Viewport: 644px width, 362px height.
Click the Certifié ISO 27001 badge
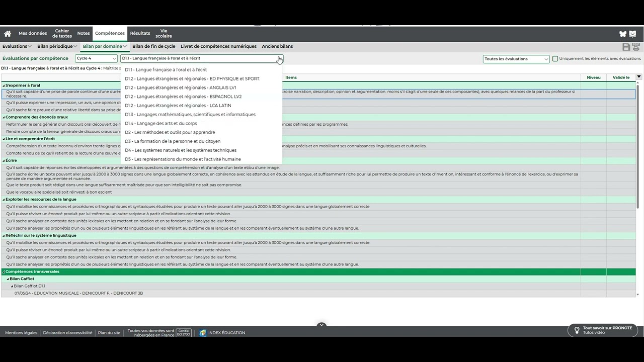184,332
